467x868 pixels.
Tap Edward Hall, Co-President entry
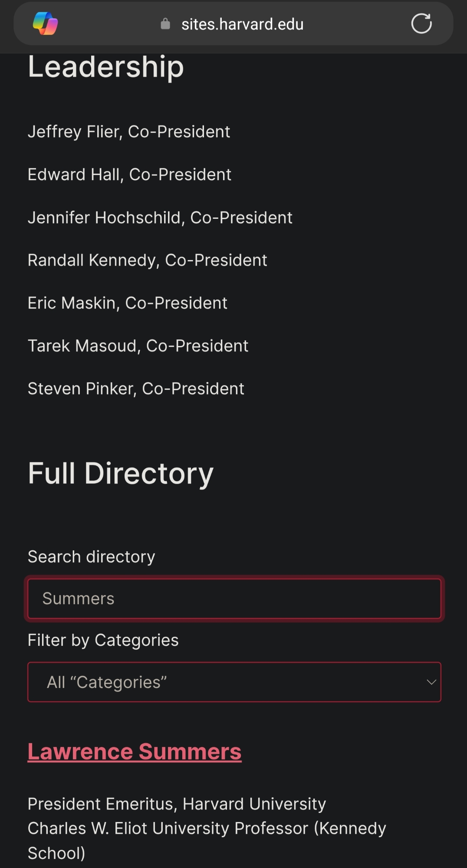coord(129,174)
